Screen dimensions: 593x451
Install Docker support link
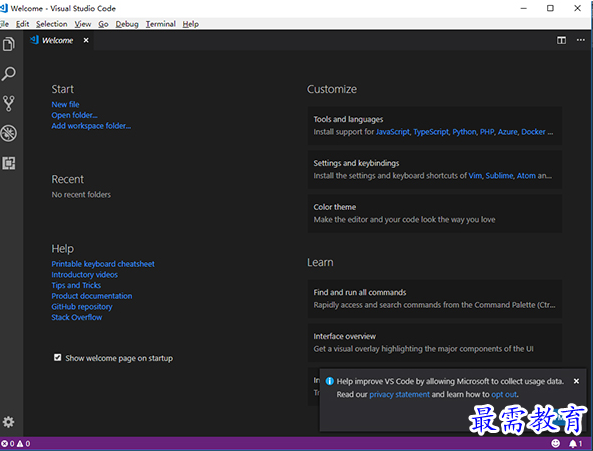(x=533, y=132)
